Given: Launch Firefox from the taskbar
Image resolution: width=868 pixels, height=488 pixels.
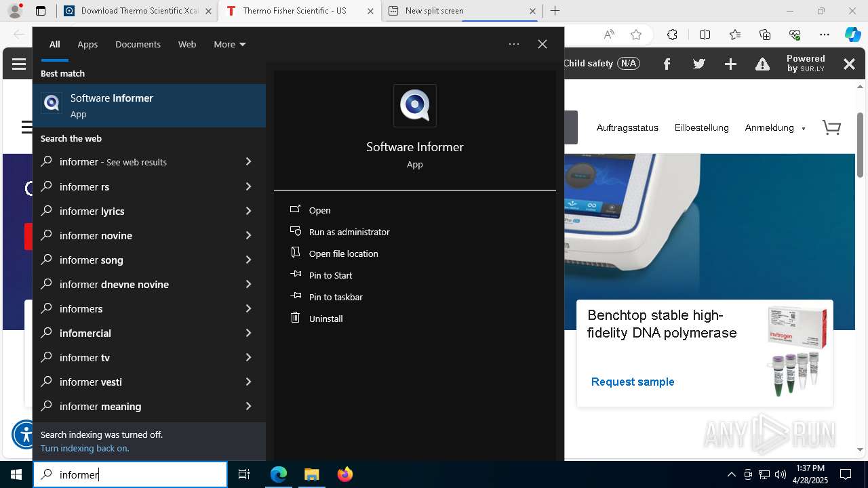Looking at the screenshot, I should 344,474.
